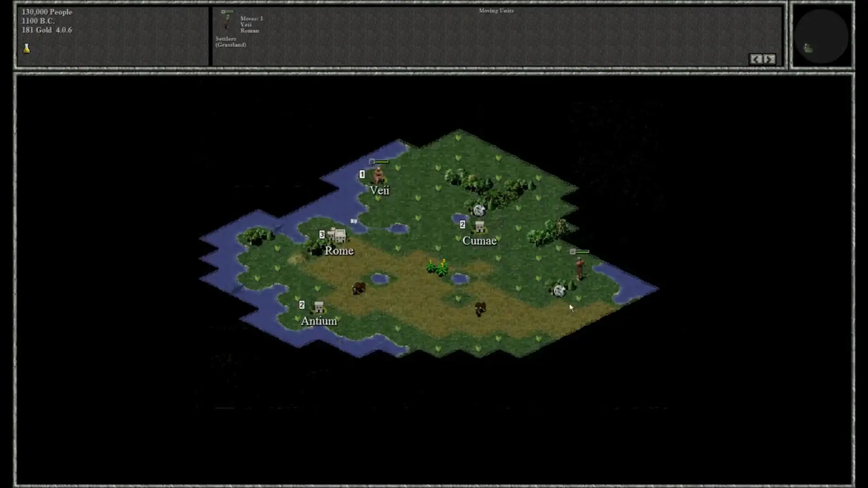This screenshot has width=868, height=488.
Task: Click Veii's size 1 badge
Action: coord(362,174)
